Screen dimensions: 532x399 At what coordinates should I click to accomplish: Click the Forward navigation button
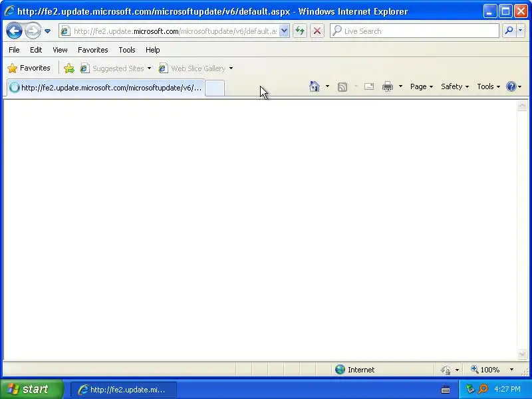[x=33, y=31]
